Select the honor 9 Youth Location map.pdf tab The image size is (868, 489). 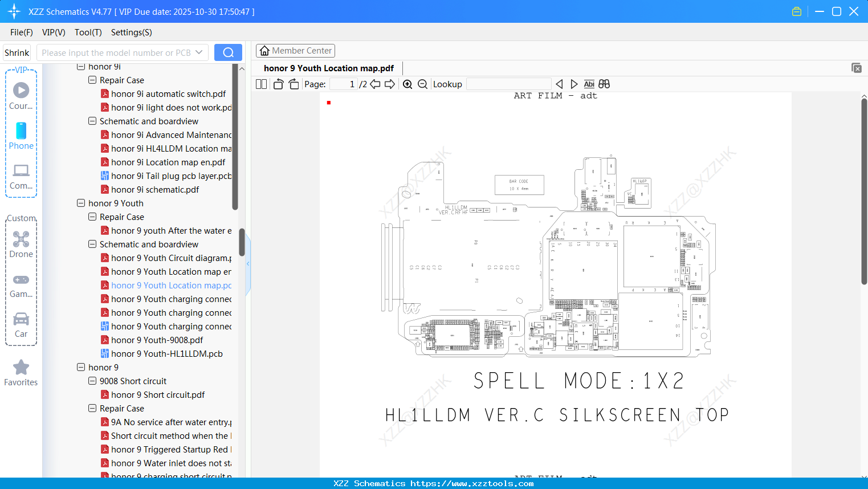tap(329, 68)
